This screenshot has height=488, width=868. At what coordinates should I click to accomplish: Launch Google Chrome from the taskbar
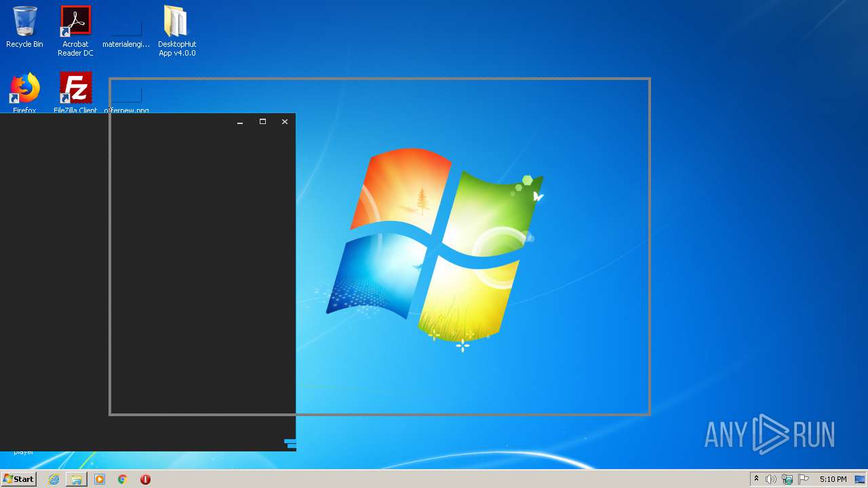123,479
